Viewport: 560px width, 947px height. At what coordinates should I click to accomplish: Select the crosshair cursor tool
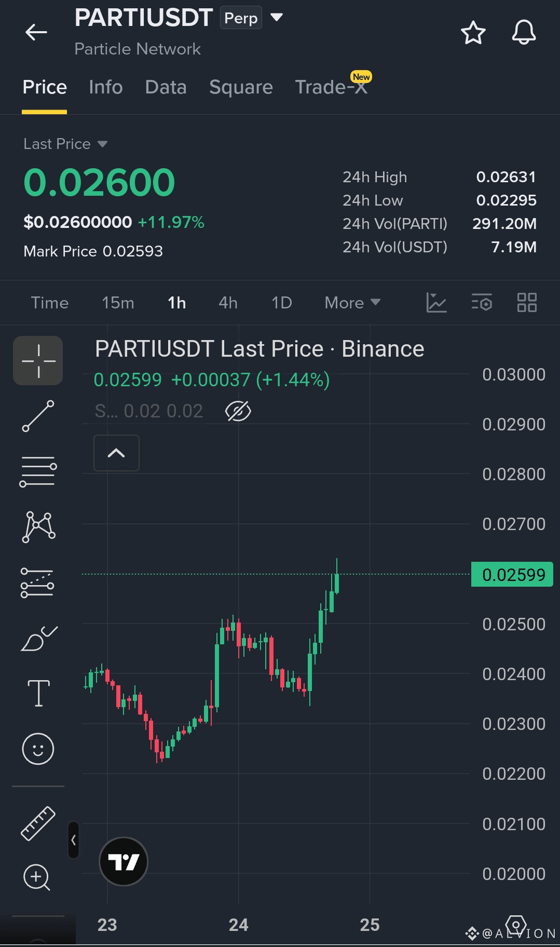38,361
